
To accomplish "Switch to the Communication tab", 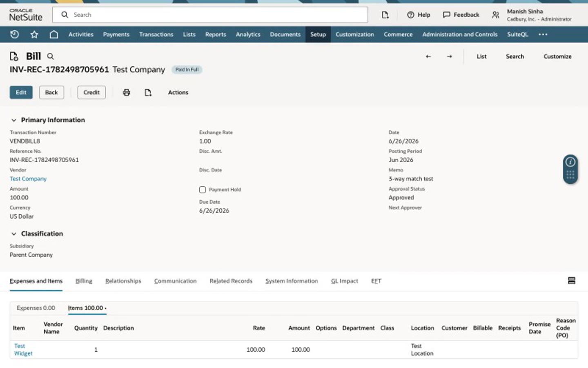I will point(175,281).
